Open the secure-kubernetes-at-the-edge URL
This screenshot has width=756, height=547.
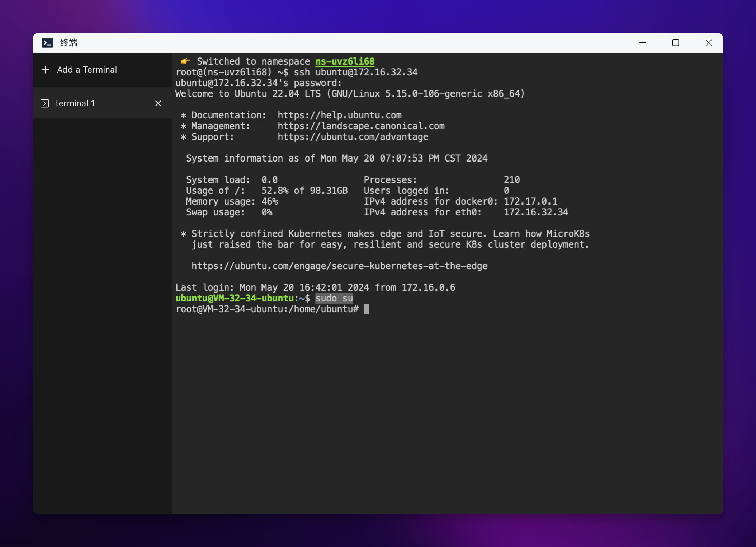[x=339, y=266]
